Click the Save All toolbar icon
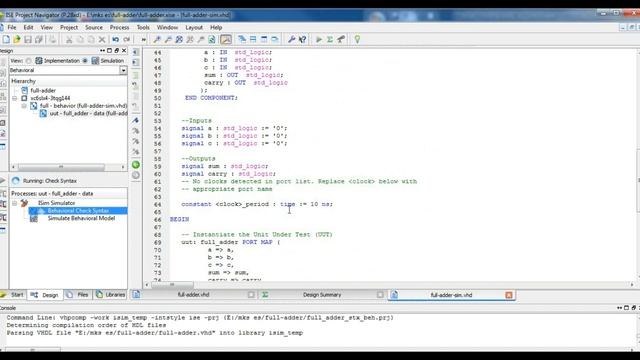Viewport: 640px width, 360px height. point(39,40)
